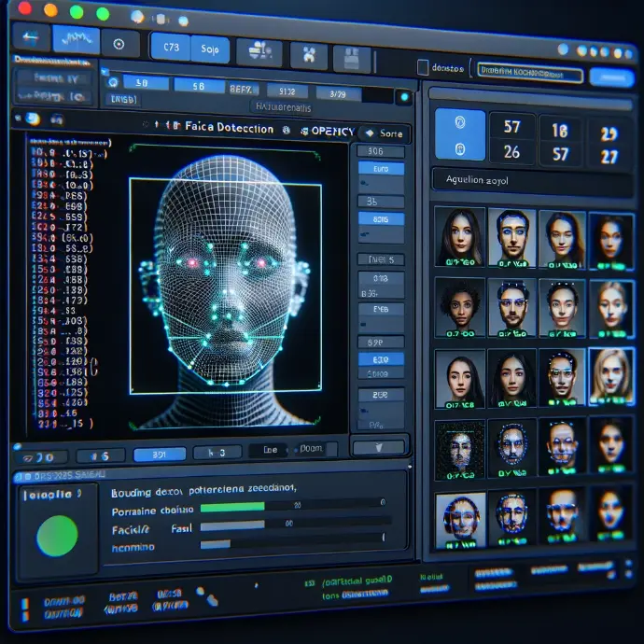Image resolution: width=644 pixels, height=644 pixels.
Task: Click the Aguelion zoyol field
Action: tap(531, 183)
